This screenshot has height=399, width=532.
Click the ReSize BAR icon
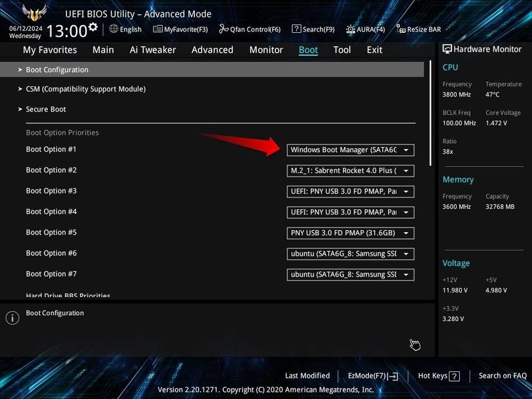[418, 29]
